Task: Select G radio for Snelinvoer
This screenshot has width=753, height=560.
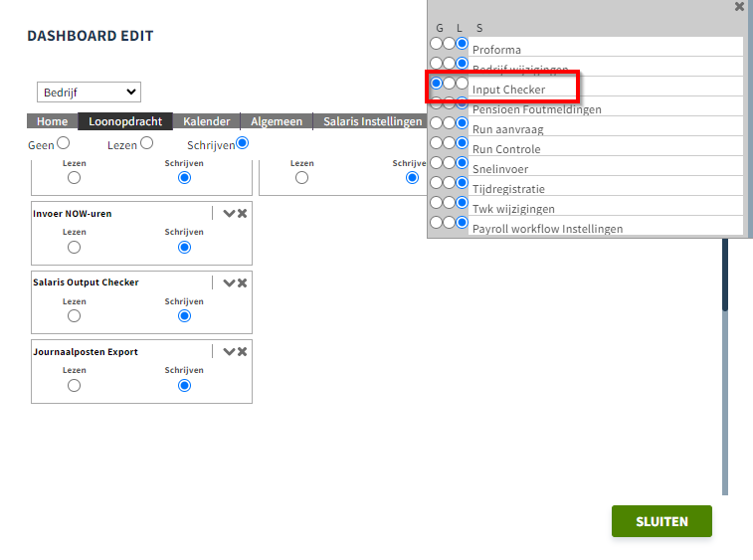Action: 436,163
